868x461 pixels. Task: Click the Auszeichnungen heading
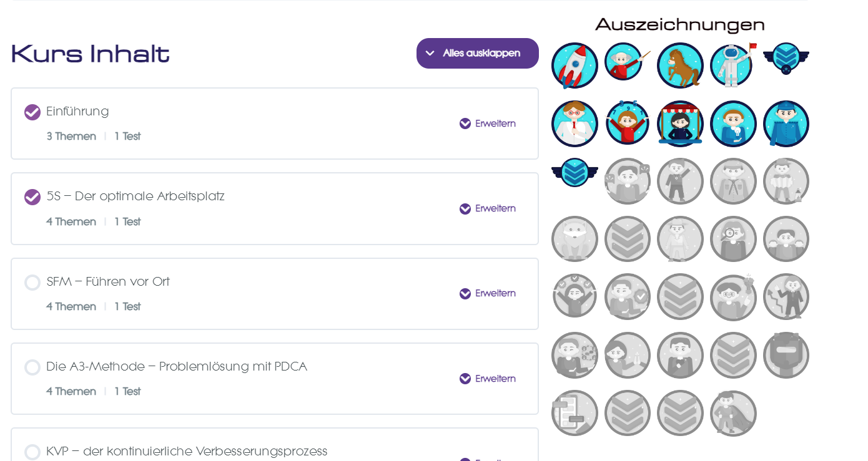(679, 24)
